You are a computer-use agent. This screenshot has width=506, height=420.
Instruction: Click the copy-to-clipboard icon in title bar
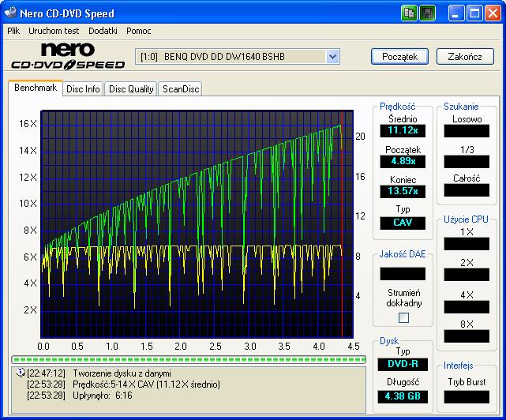[x=409, y=13]
